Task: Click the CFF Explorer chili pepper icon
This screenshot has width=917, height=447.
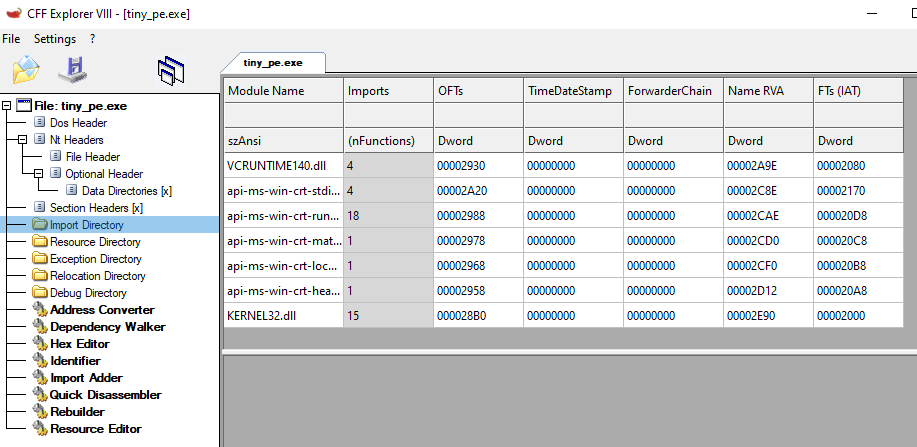Action: (x=13, y=13)
